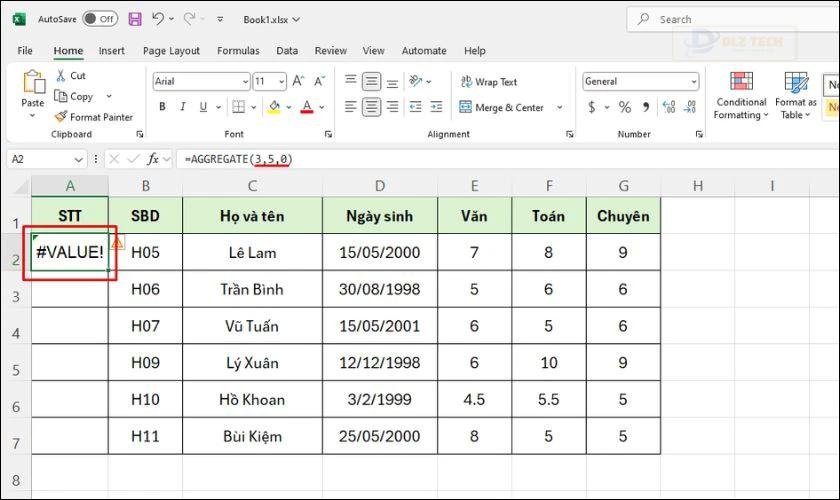Click Increase Decimal icon
Viewport: 840px width, 500px height.
pyautogui.click(x=669, y=107)
